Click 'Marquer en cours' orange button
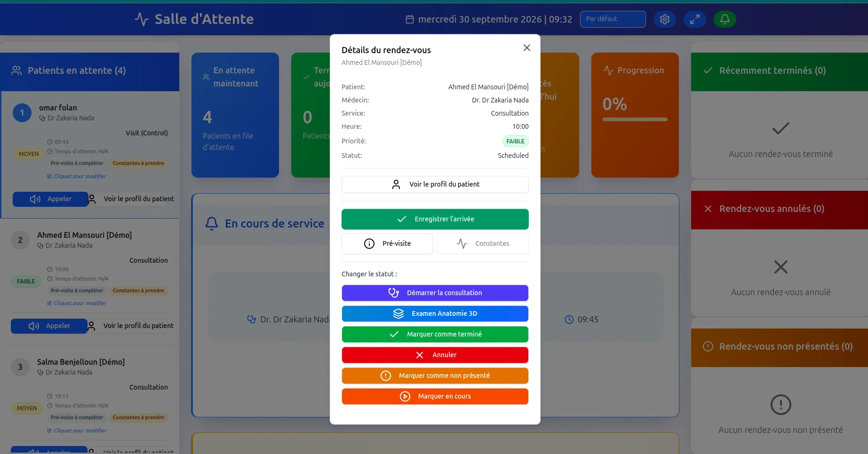868x454 pixels. (435, 396)
